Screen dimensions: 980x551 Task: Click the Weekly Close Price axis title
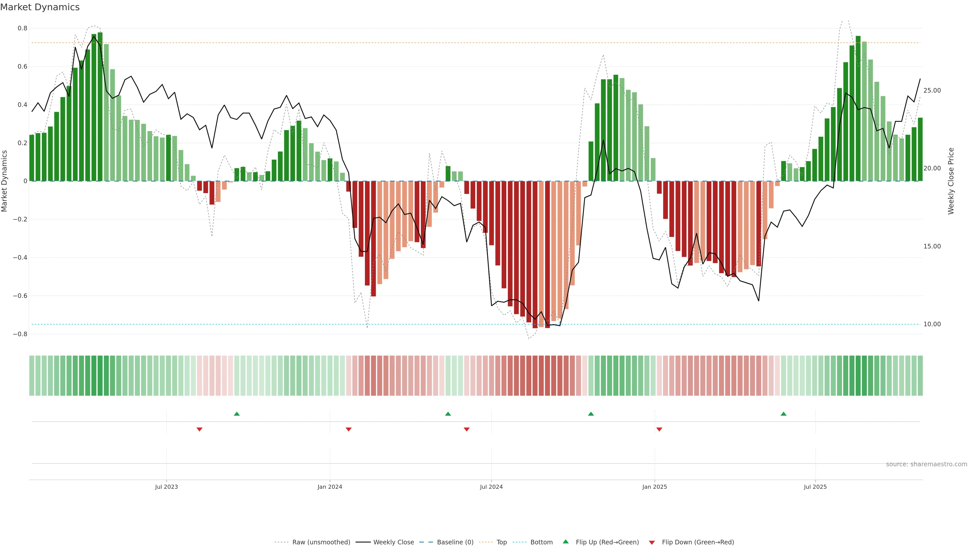(x=951, y=181)
